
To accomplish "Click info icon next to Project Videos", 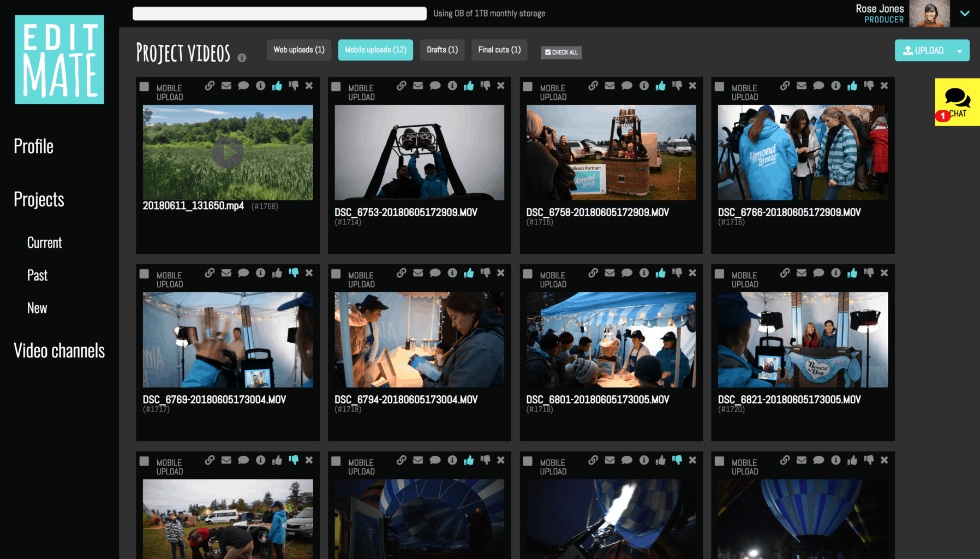I will (x=242, y=58).
